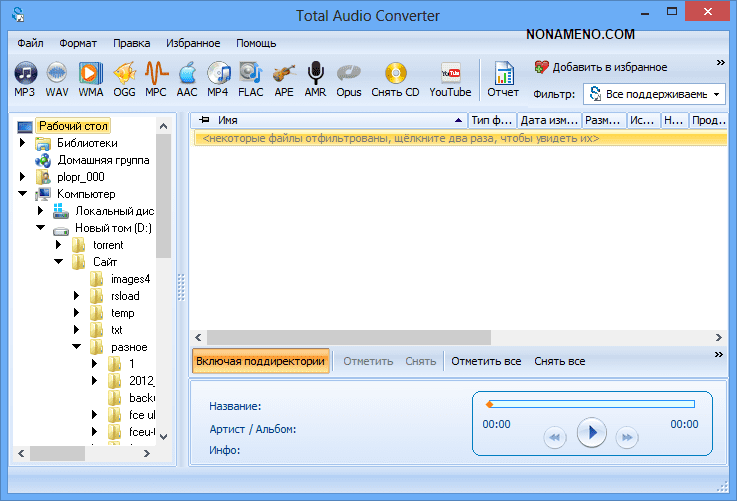Click Отметить все button
The image size is (737, 501).
[x=486, y=361]
